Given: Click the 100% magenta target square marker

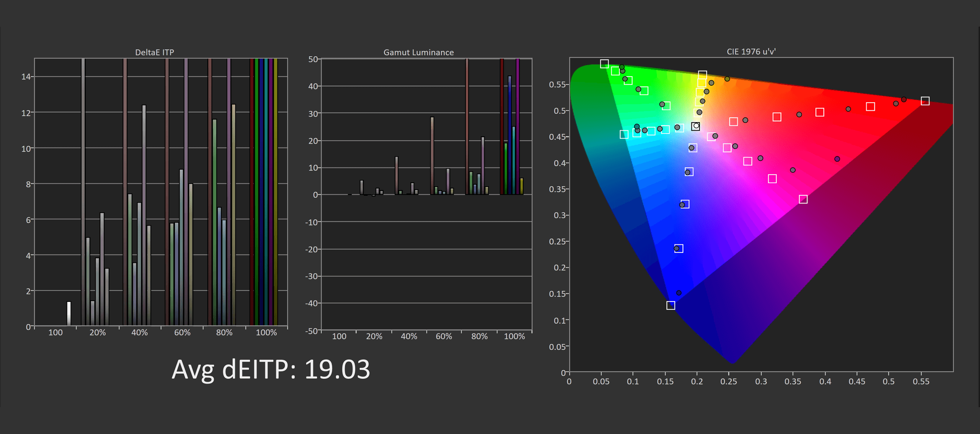Looking at the screenshot, I should click(x=803, y=199).
